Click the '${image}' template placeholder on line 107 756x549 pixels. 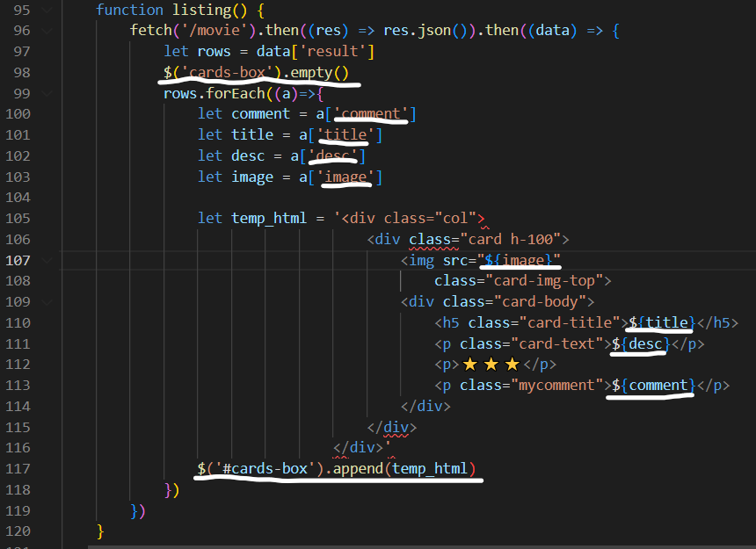tap(519, 261)
